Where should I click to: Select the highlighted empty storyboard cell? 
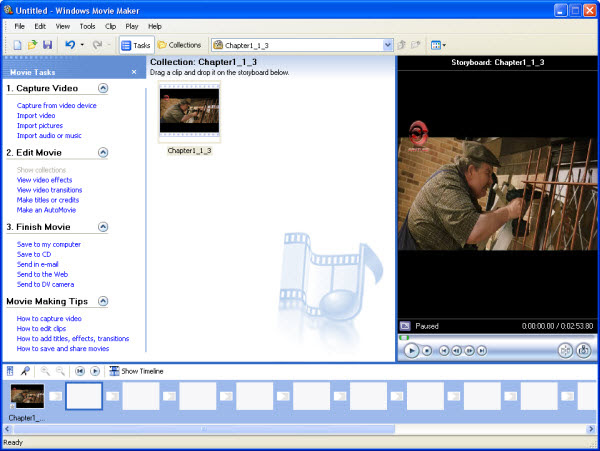click(x=84, y=396)
